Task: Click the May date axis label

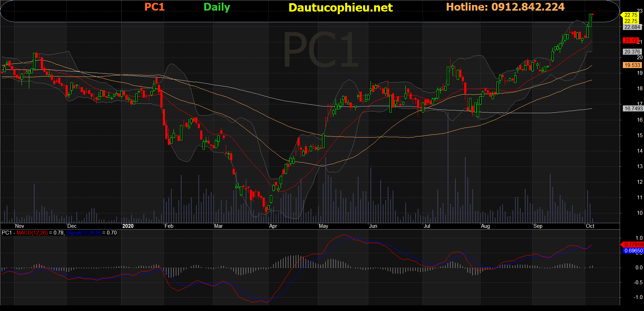Action: [x=324, y=226]
